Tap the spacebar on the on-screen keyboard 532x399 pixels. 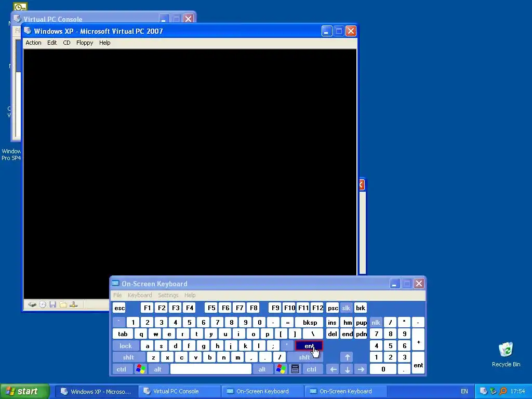[211, 369]
